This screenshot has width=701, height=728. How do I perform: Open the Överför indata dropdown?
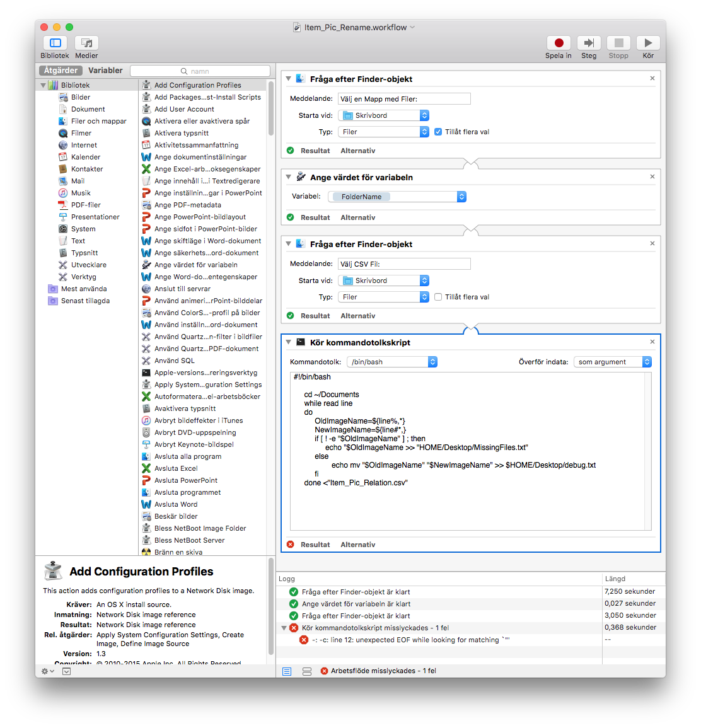pyautogui.click(x=613, y=362)
